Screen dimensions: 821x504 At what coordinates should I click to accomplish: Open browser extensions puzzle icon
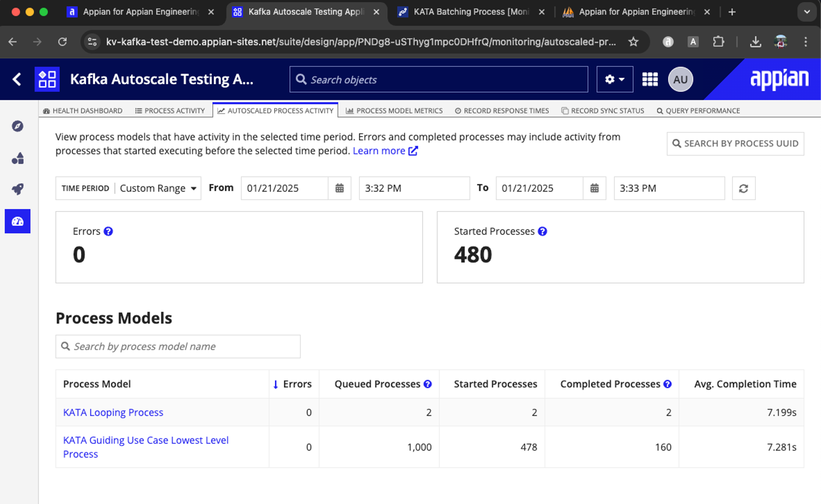[x=718, y=42]
